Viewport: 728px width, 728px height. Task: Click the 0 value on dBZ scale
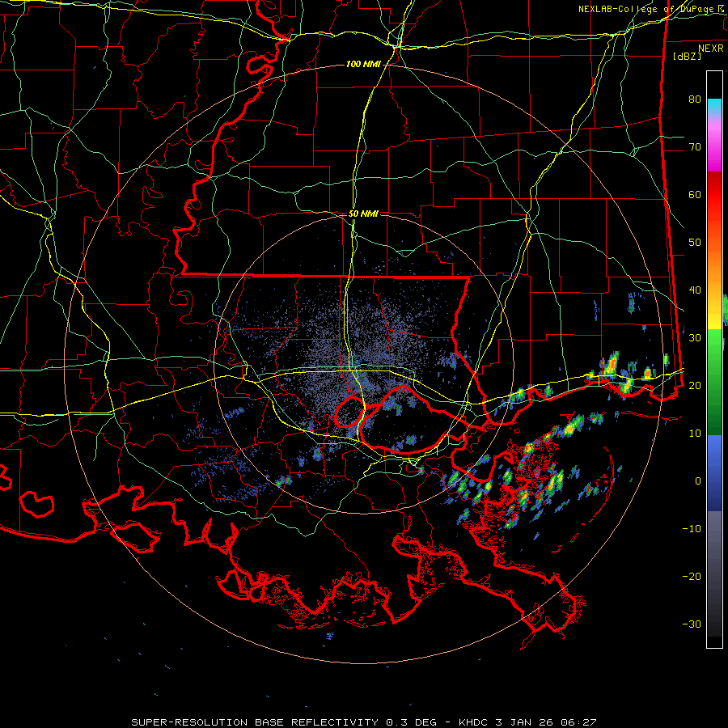(x=698, y=481)
